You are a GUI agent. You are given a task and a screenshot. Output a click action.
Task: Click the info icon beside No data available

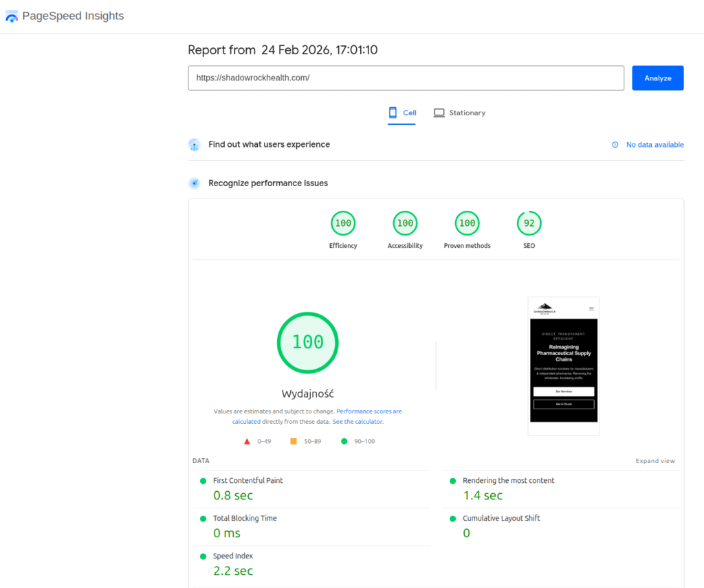pyautogui.click(x=615, y=145)
